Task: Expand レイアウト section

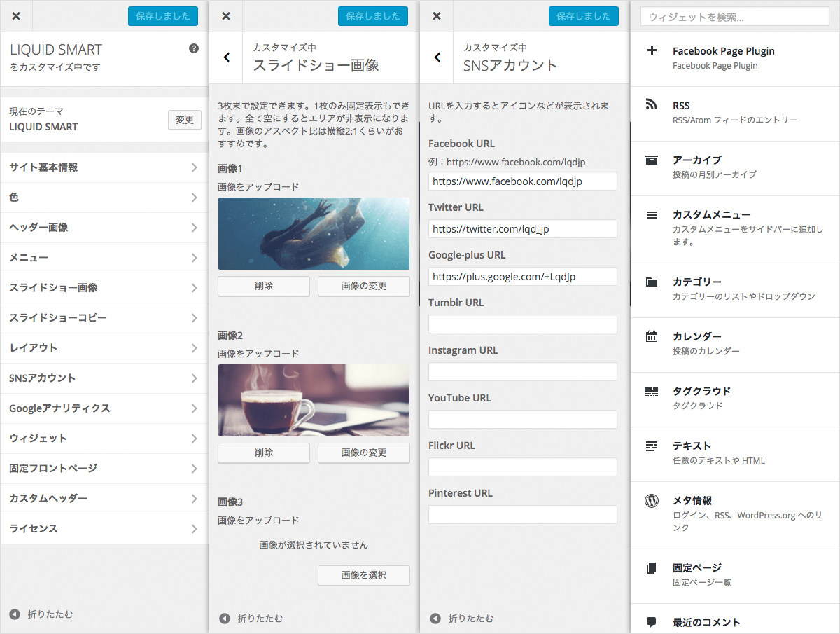Action: [104, 348]
